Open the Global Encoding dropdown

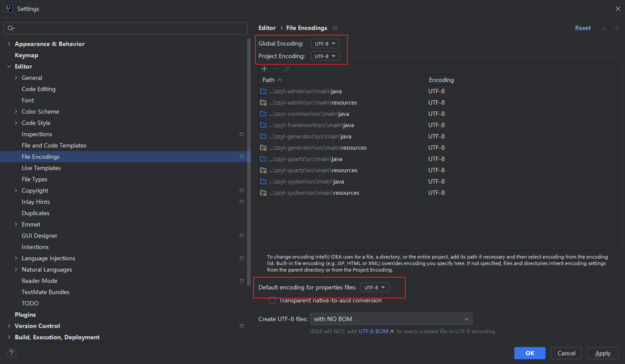(325, 44)
